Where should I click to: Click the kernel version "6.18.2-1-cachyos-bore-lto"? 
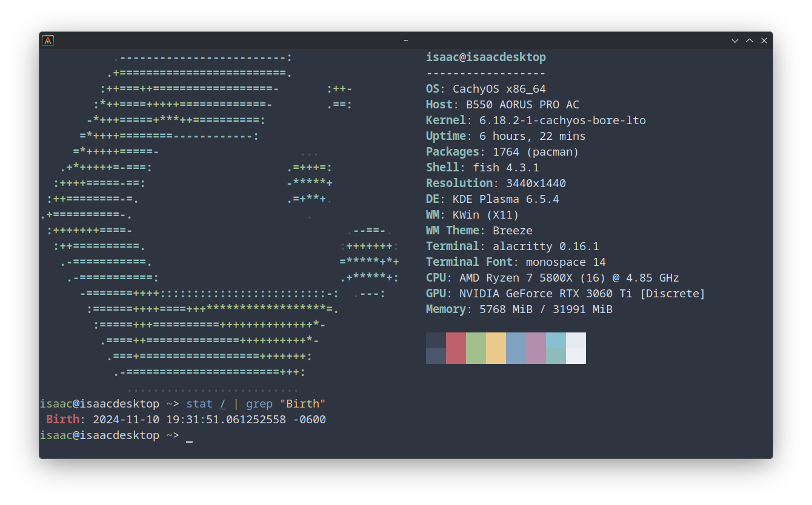563,120
